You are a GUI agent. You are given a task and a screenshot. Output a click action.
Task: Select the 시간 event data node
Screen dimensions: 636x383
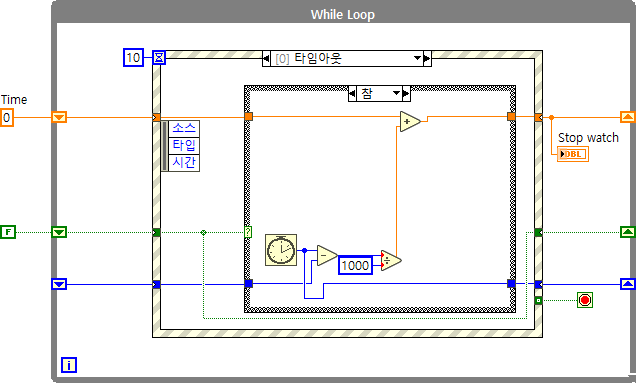coord(184,163)
